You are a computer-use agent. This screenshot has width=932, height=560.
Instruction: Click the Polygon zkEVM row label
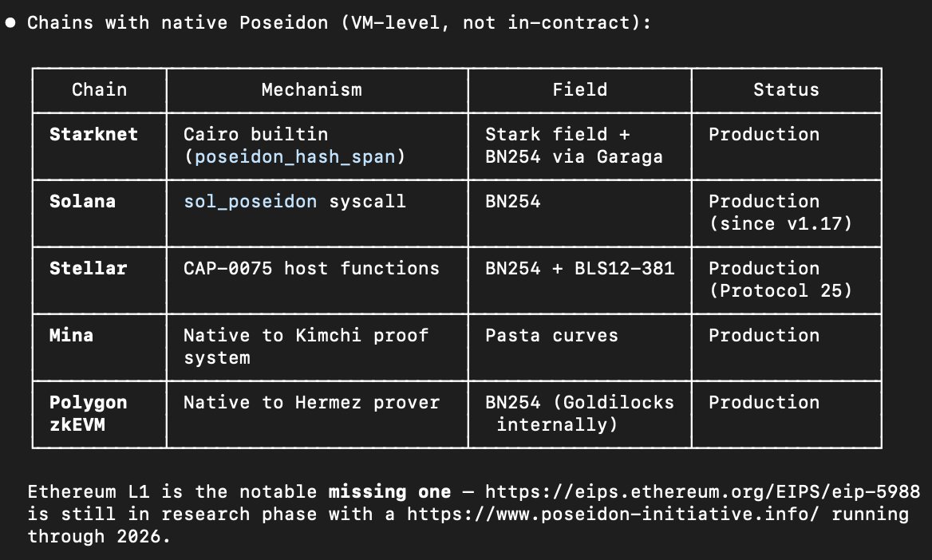pyautogui.click(x=88, y=413)
